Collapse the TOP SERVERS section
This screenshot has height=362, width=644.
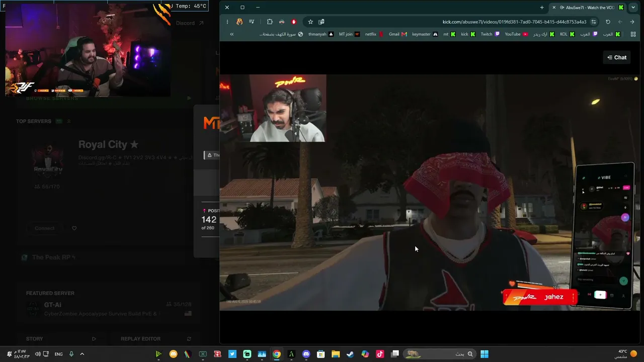(x=69, y=121)
